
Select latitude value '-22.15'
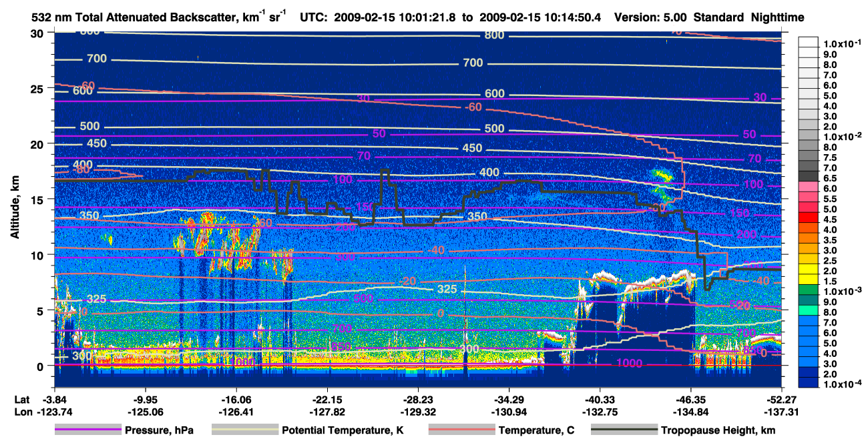click(x=327, y=400)
